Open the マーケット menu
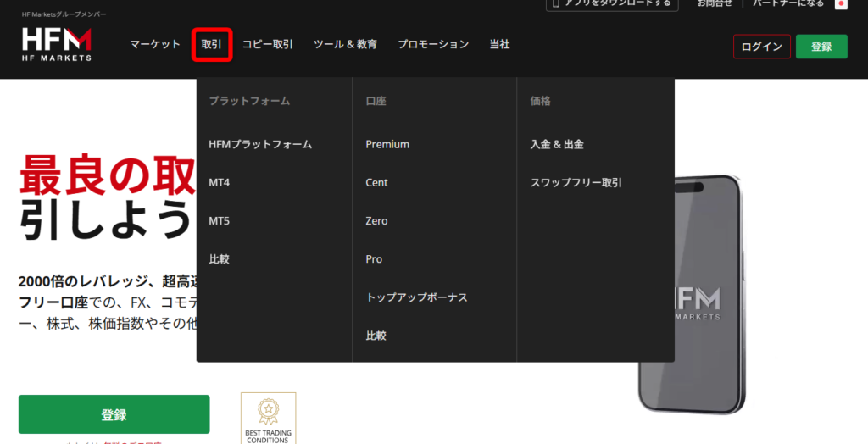This screenshot has width=868, height=444. pyautogui.click(x=155, y=44)
